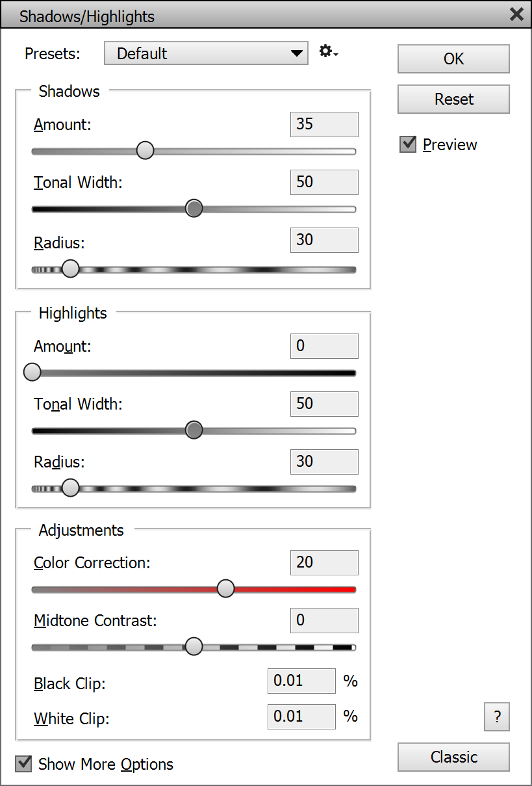Click the Color Correction slider handle
This screenshot has width=532, height=786.
[225, 589]
